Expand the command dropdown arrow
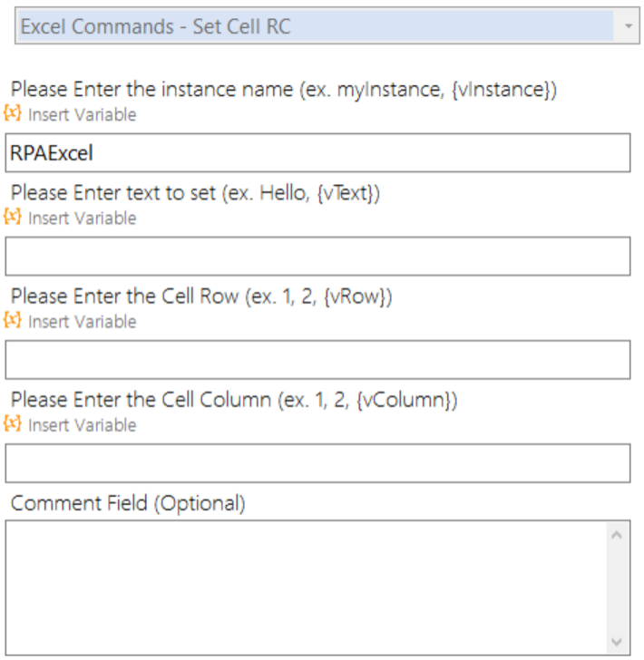 click(x=629, y=26)
